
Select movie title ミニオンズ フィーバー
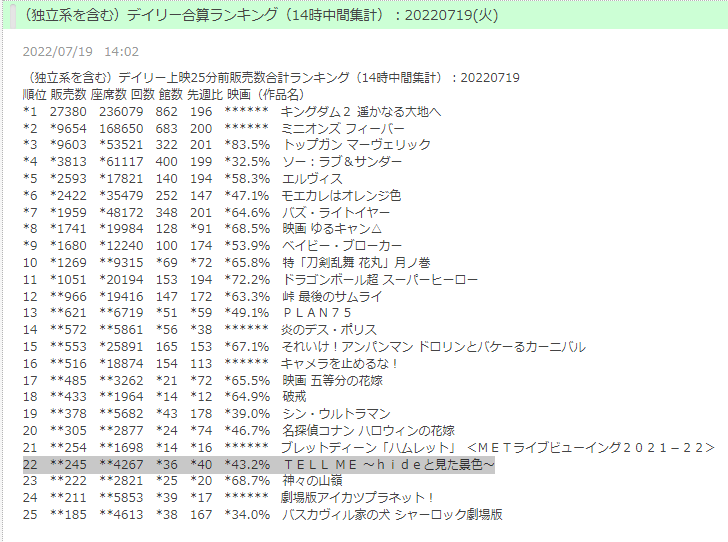pos(343,129)
